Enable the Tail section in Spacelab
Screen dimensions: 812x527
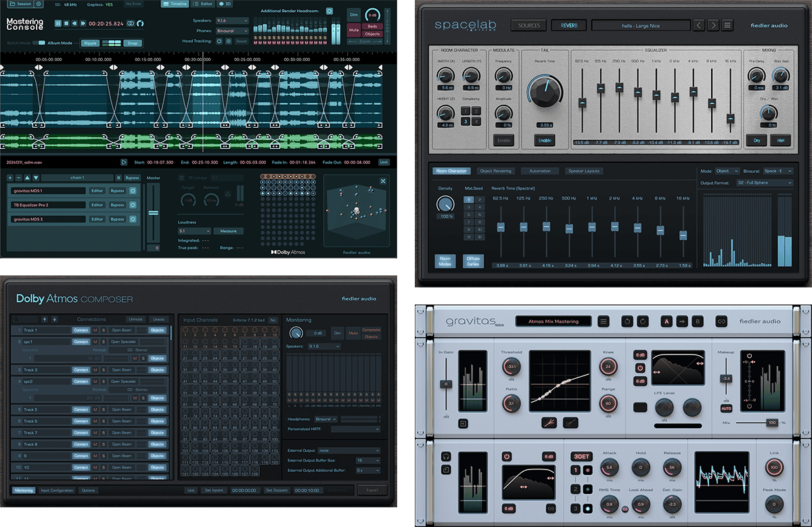click(x=545, y=139)
